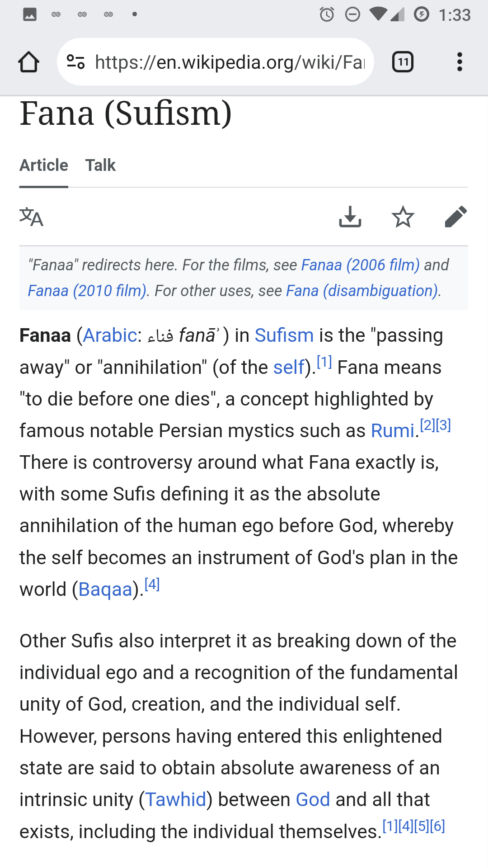Tap the alarm icon in status bar
The height and width of the screenshot is (868, 488).
327,14
